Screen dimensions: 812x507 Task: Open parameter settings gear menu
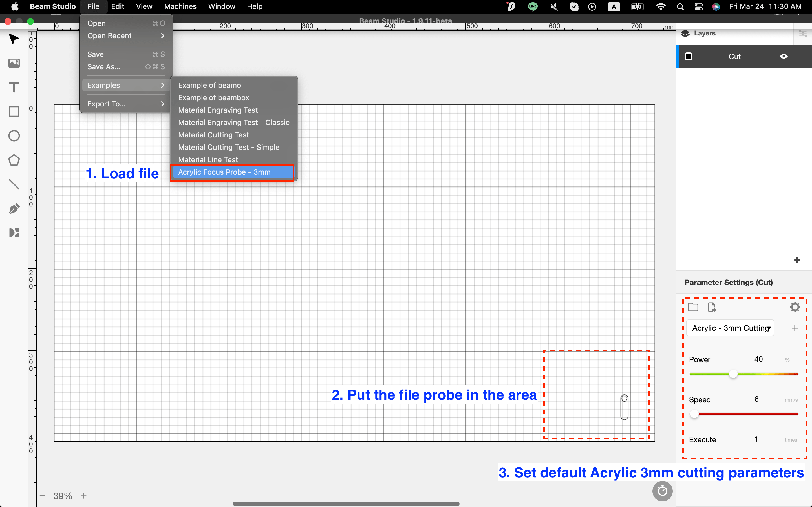coord(795,306)
